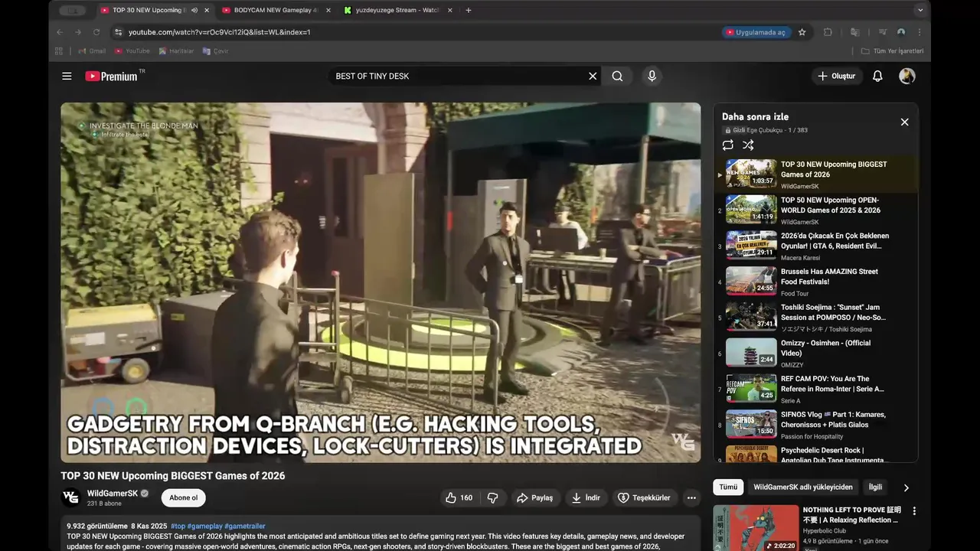Screen dimensions: 980x551
Task: Bookmark page with star icon
Action: pos(802,32)
